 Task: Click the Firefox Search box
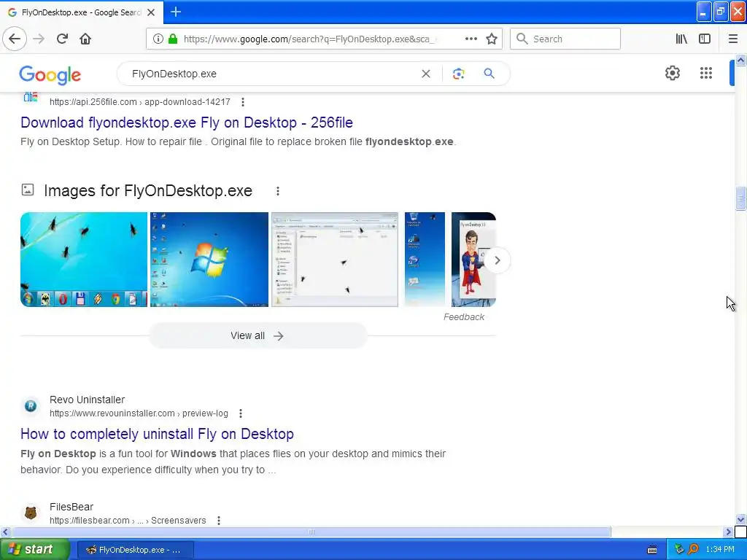[565, 39]
